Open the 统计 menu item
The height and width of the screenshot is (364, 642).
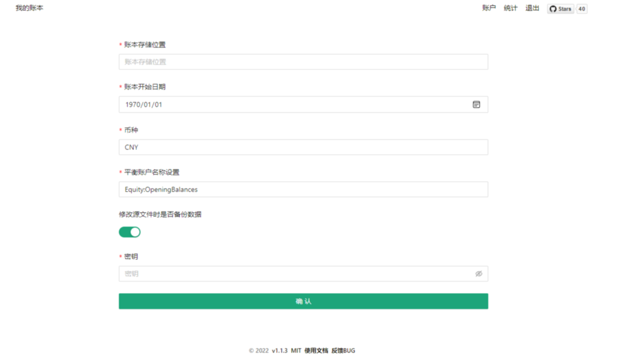(510, 8)
